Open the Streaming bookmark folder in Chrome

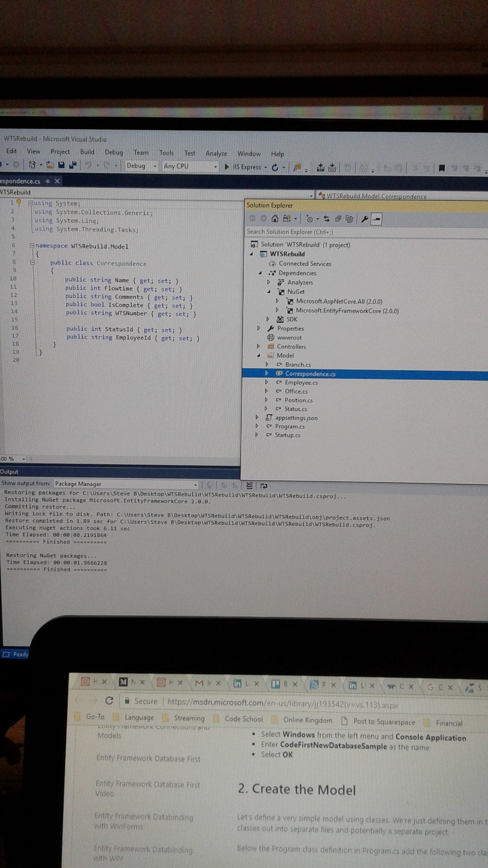pos(189,718)
